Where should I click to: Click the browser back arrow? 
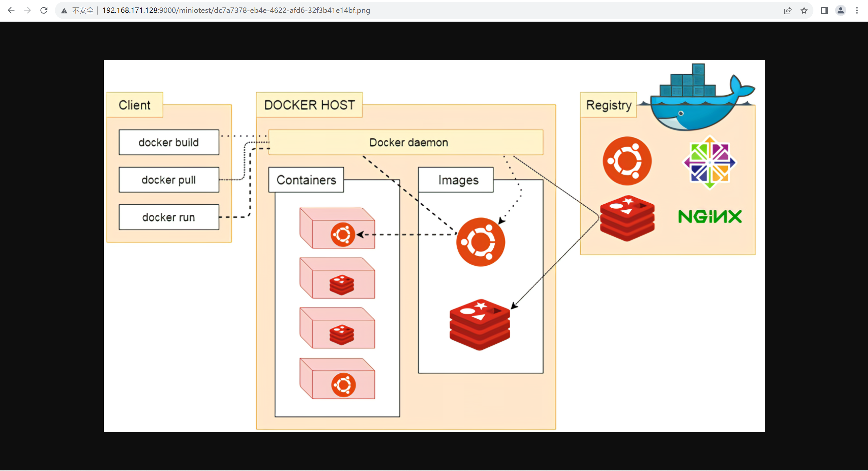(11, 11)
